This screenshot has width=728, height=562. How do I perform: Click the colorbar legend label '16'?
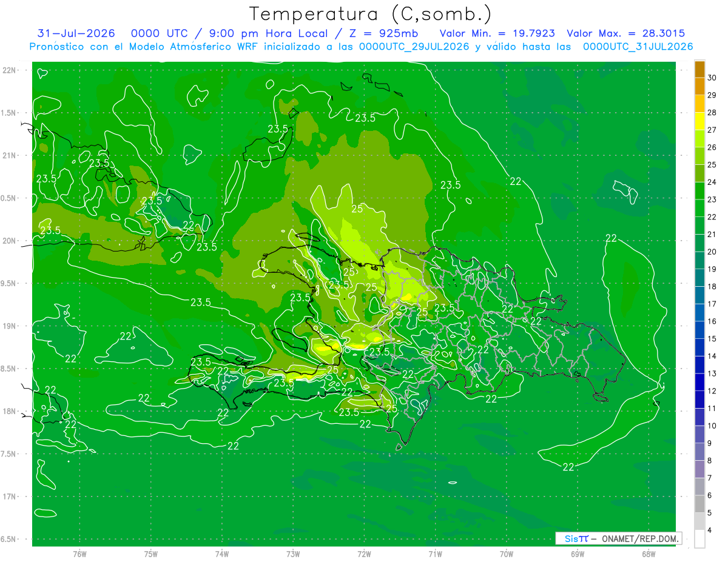(712, 321)
